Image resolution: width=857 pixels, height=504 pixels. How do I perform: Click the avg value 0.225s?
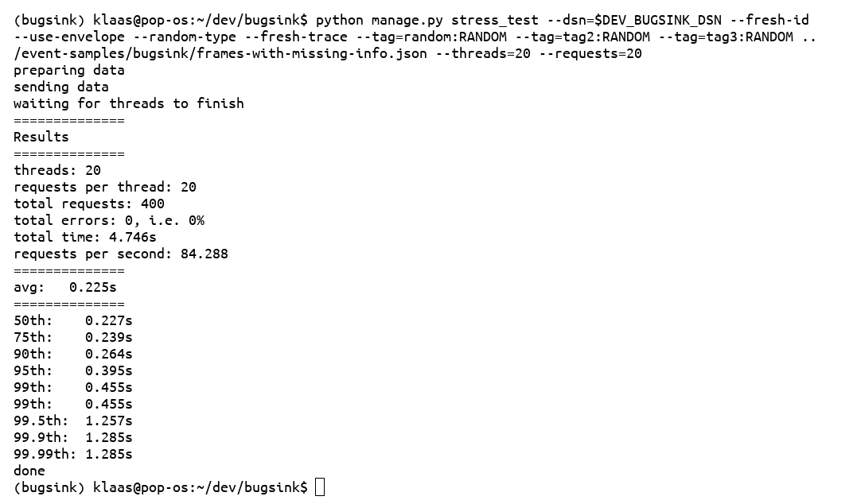pos(93,287)
